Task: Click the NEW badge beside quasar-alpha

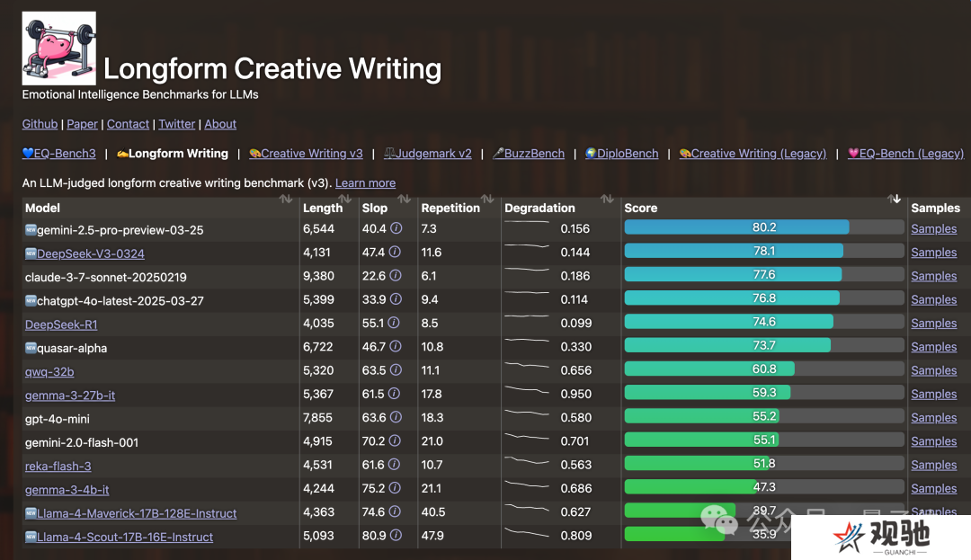Action: pos(31,348)
